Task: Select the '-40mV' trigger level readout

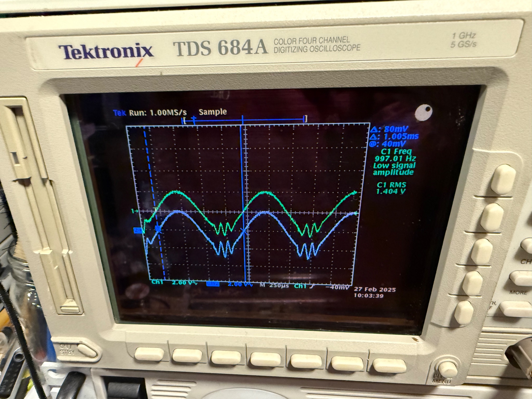Action: click(x=337, y=287)
